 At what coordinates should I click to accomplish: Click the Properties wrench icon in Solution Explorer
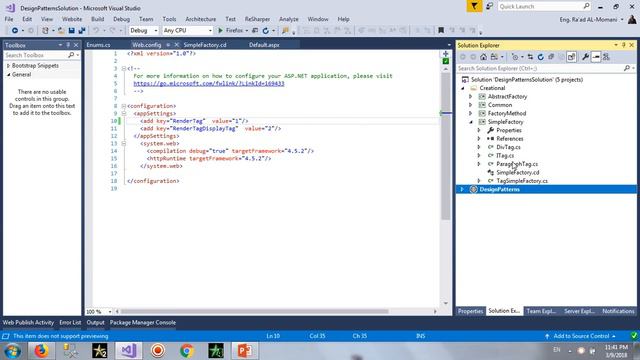(x=585, y=57)
